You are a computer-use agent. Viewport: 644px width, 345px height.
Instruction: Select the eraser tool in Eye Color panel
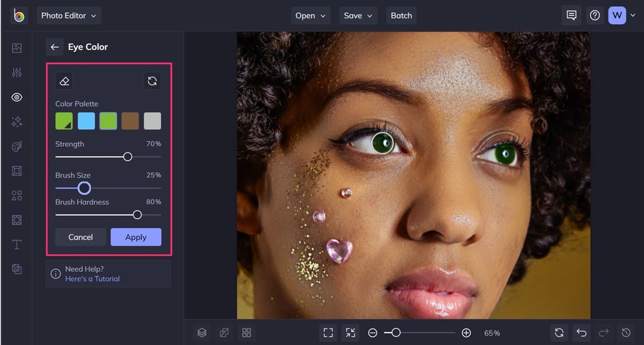[64, 81]
